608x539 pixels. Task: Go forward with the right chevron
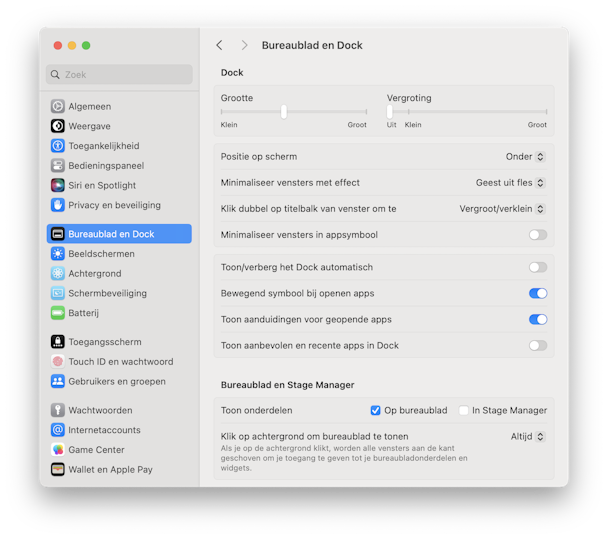(244, 45)
